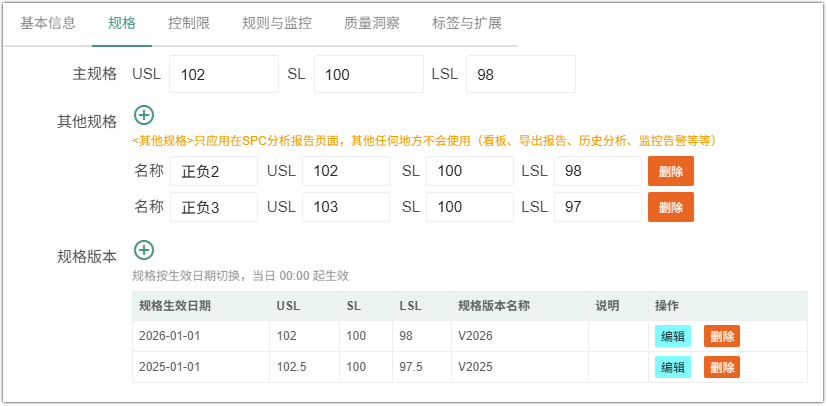The height and width of the screenshot is (406, 827).
Task: Click the LSL field with 97 in 正负3 row
Action: pos(598,207)
